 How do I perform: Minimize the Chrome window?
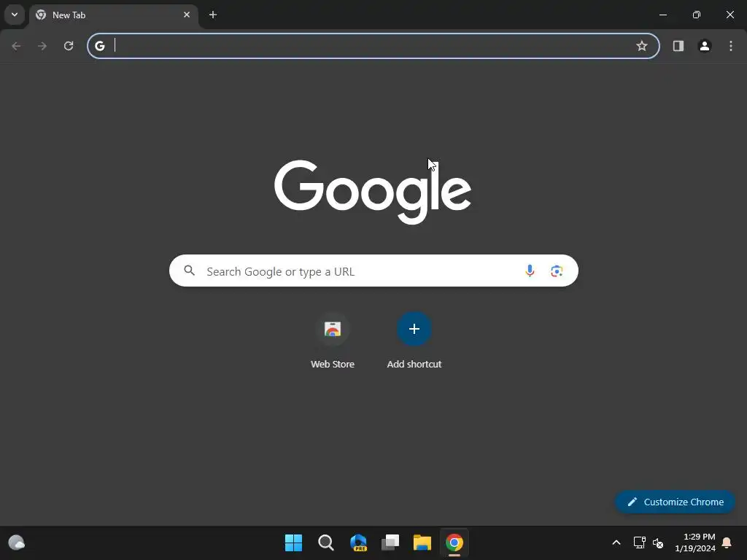[x=662, y=15]
